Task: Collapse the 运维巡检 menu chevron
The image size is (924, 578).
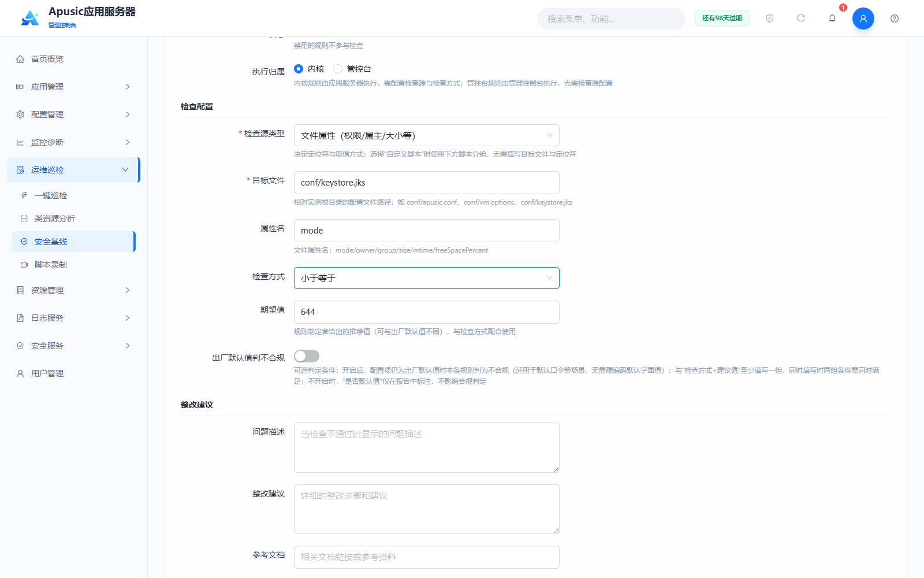Action: pos(125,170)
